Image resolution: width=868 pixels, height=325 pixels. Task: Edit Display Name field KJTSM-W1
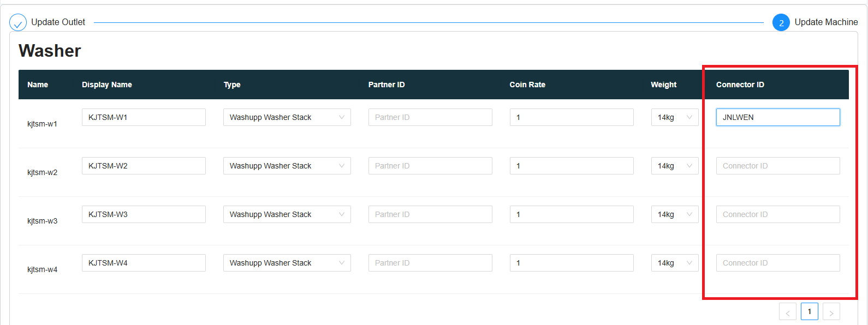tap(144, 117)
